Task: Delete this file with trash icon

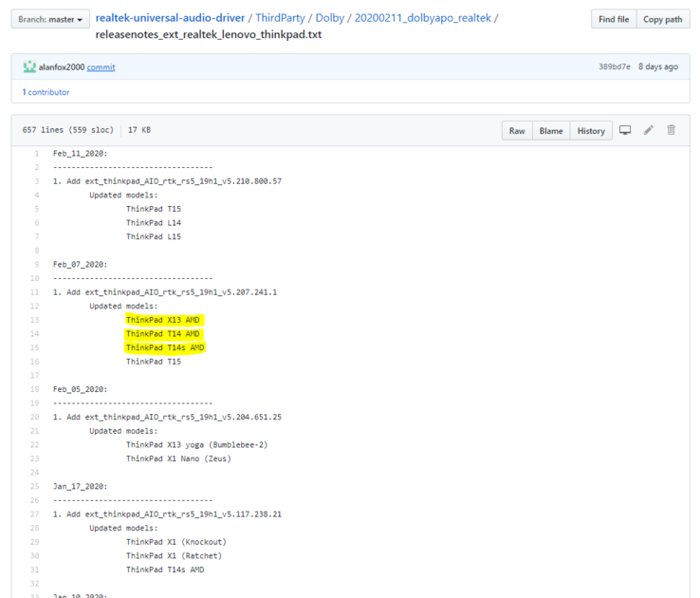Action: pos(671,130)
